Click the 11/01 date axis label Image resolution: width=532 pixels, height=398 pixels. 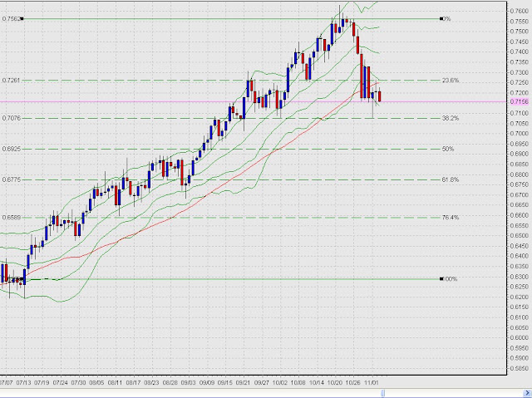372,383
